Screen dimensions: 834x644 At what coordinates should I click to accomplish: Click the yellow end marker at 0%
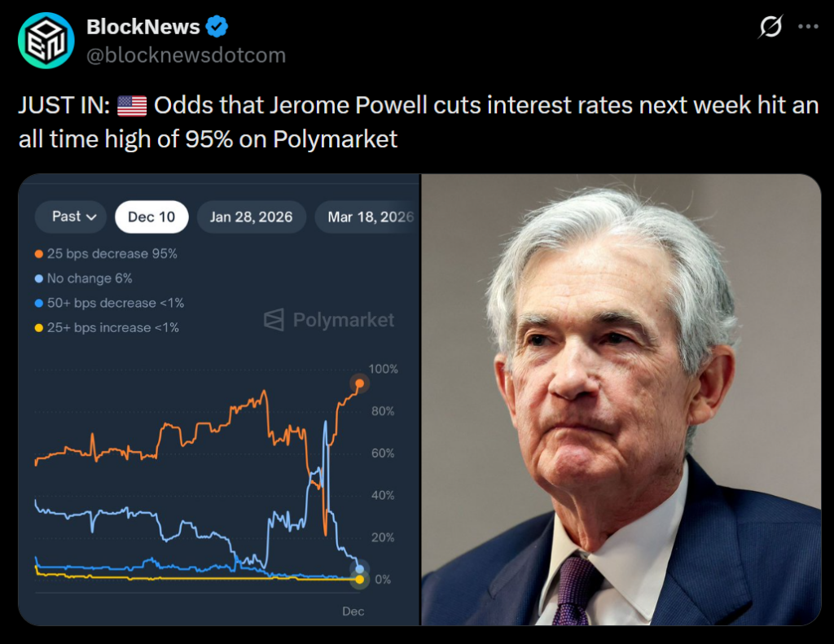[x=359, y=580]
